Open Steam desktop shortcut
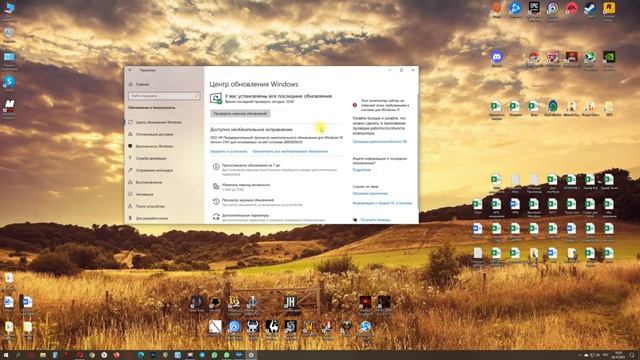This screenshot has height=360, width=640. 590,8
